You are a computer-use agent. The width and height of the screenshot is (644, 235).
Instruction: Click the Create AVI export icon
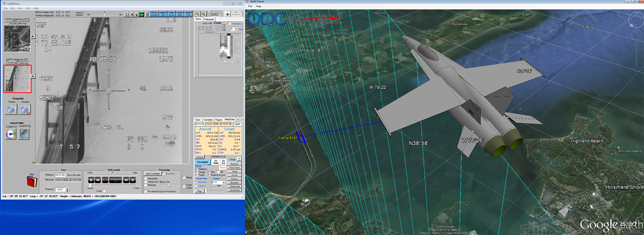click(x=11, y=134)
